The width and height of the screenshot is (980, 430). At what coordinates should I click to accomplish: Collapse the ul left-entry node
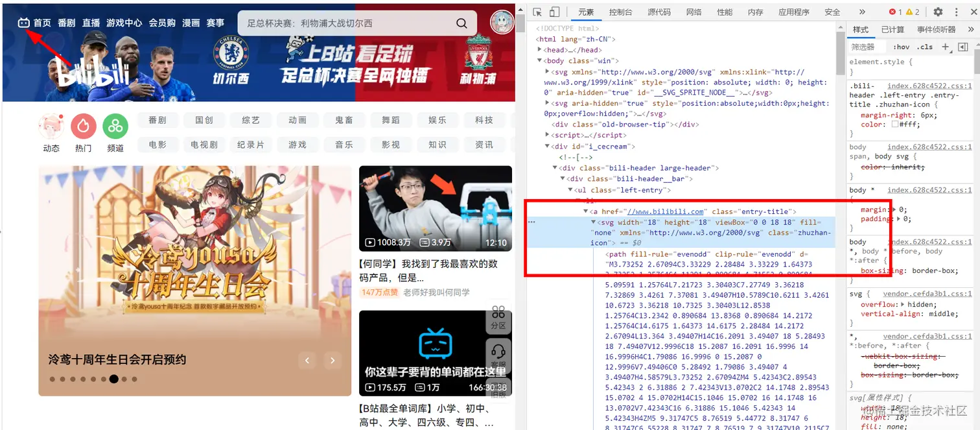tap(571, 190)
